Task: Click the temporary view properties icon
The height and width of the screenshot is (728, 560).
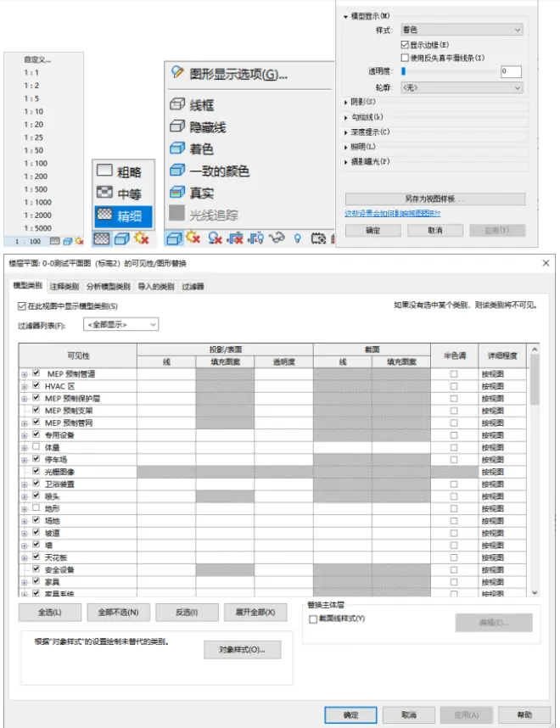Action: click(x=318, y=238)
